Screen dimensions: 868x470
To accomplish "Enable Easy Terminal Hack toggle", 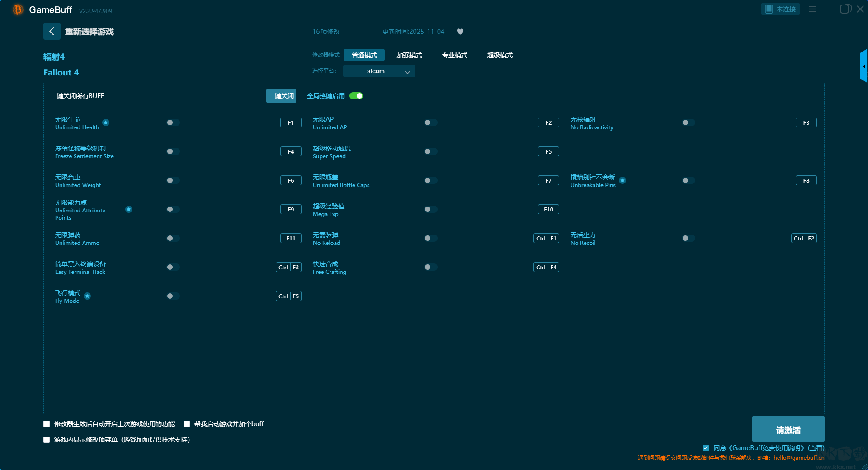I will pyautogui.click(x=173, y=267).
